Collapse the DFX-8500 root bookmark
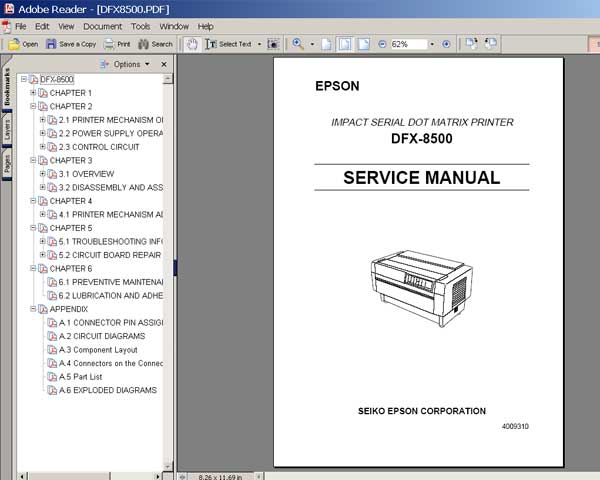This screenshot has height=480, width=600. tap(24, 79)
